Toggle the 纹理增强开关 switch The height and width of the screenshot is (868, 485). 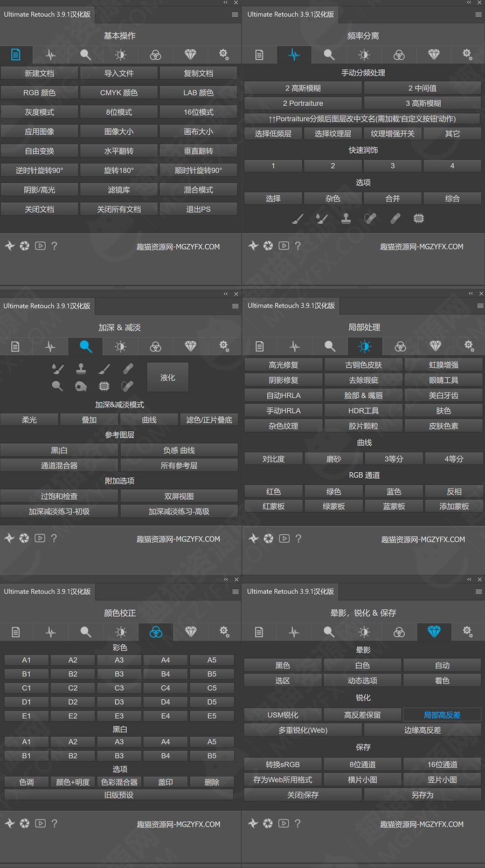pos(393,134)
